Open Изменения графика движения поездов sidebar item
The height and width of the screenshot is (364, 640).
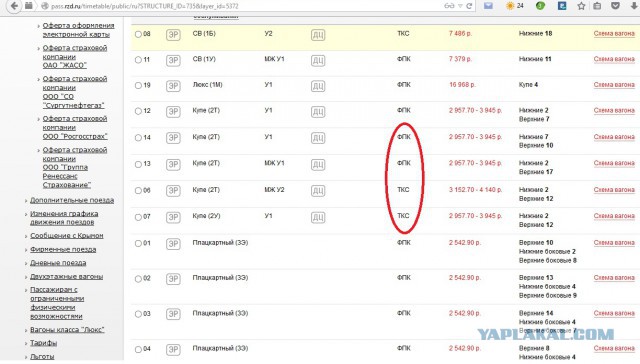(64, 218)
